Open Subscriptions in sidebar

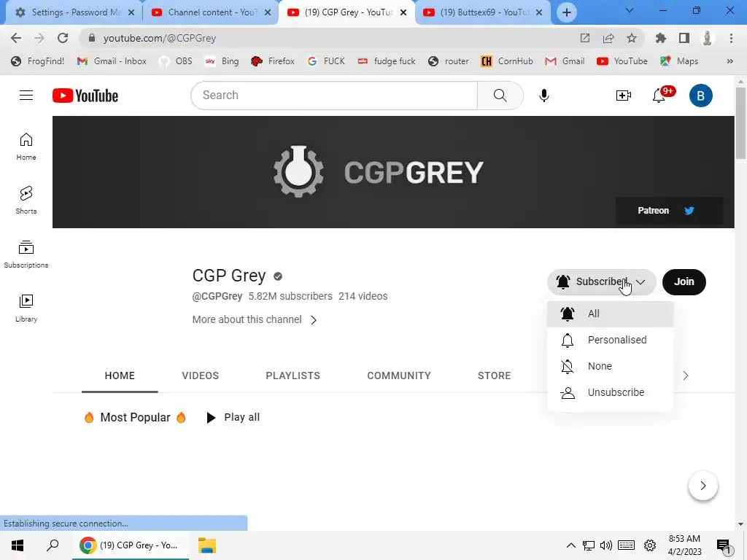(x=26, y=254)
